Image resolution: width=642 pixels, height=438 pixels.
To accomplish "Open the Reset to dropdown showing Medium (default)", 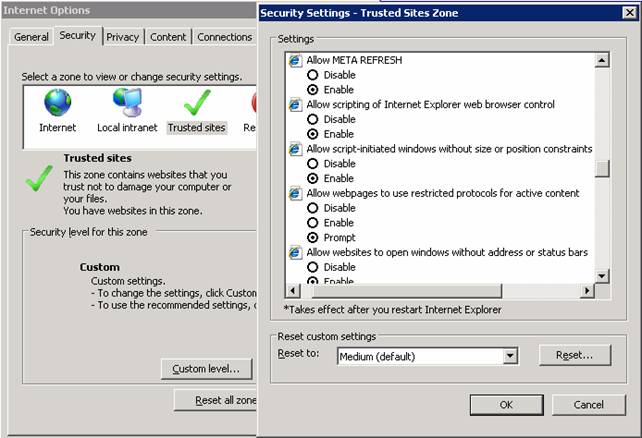I will point(510,356).
